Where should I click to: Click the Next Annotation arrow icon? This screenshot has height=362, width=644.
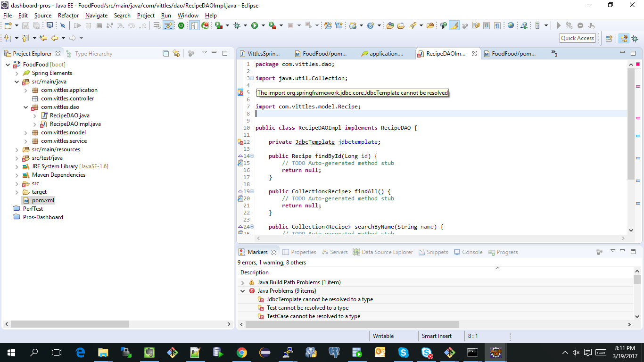pyautogui.click(x=8, y=38)
